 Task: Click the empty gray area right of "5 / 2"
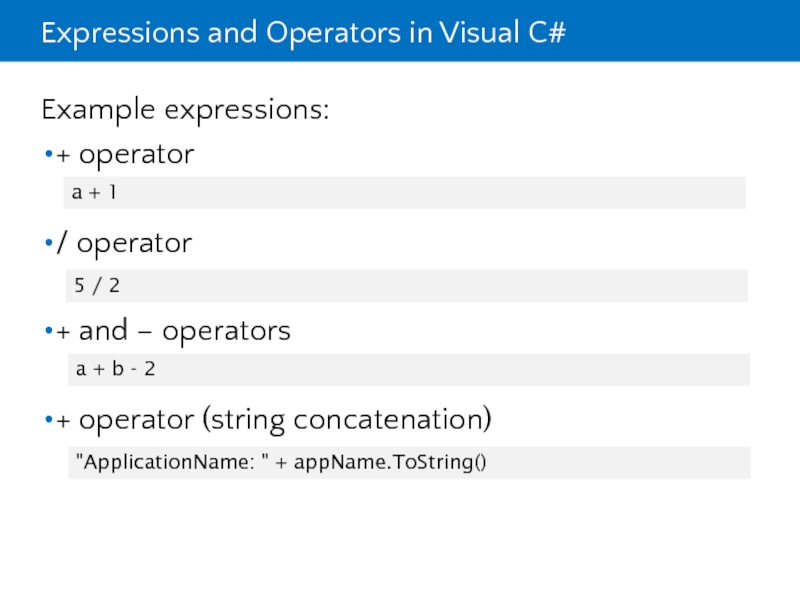[450, 286]
